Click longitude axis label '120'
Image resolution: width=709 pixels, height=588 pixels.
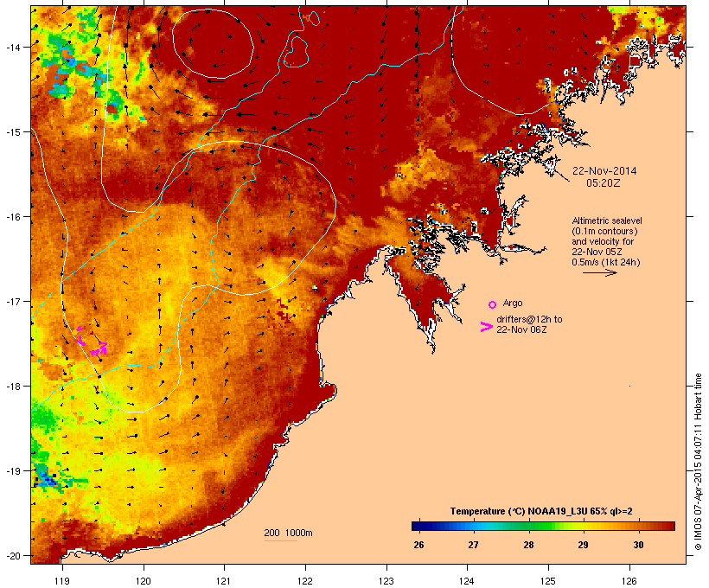coord(144,581)
